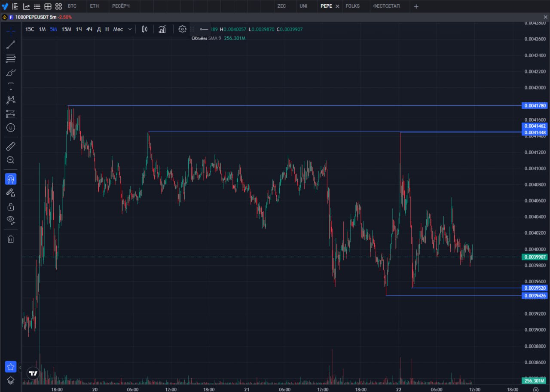Screen dimensions: 550x392
Task: Select the Н weekly timeframe
Action: tap(107, 29)
